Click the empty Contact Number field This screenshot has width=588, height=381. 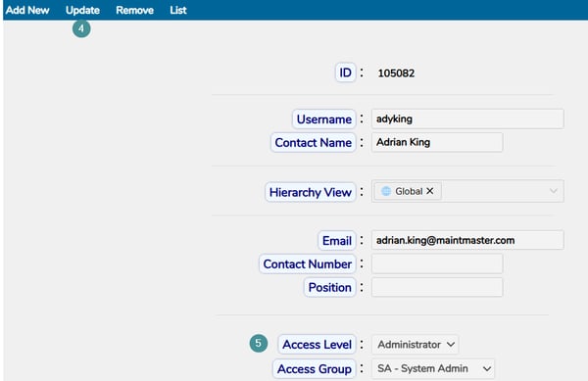(437, 263)
